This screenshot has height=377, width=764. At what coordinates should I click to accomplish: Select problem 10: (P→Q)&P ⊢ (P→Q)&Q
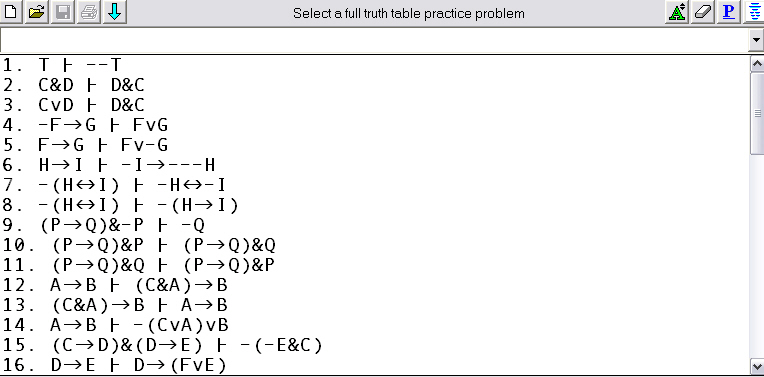point(139,245)
